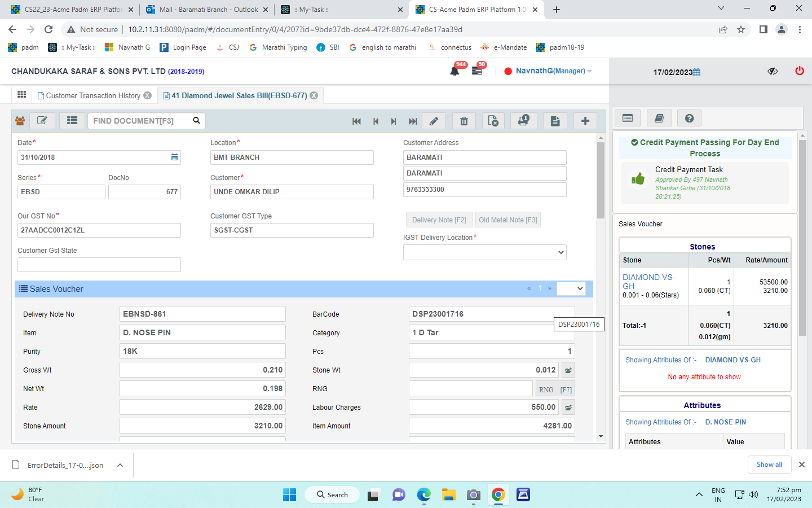Screen dimensions: 812x508
Task: Go to the previous document record
Action: [x=376, y=121]
